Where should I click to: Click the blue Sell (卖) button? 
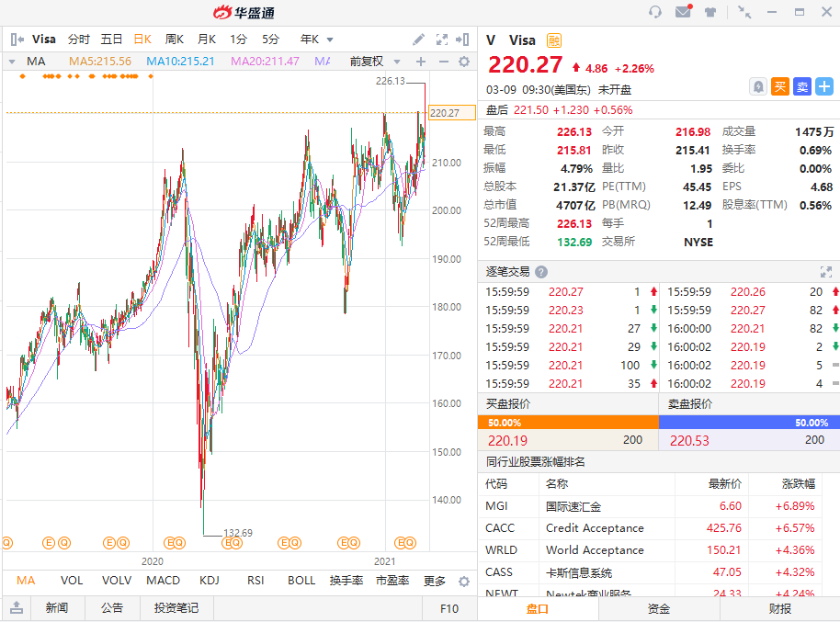click(802, 86)
